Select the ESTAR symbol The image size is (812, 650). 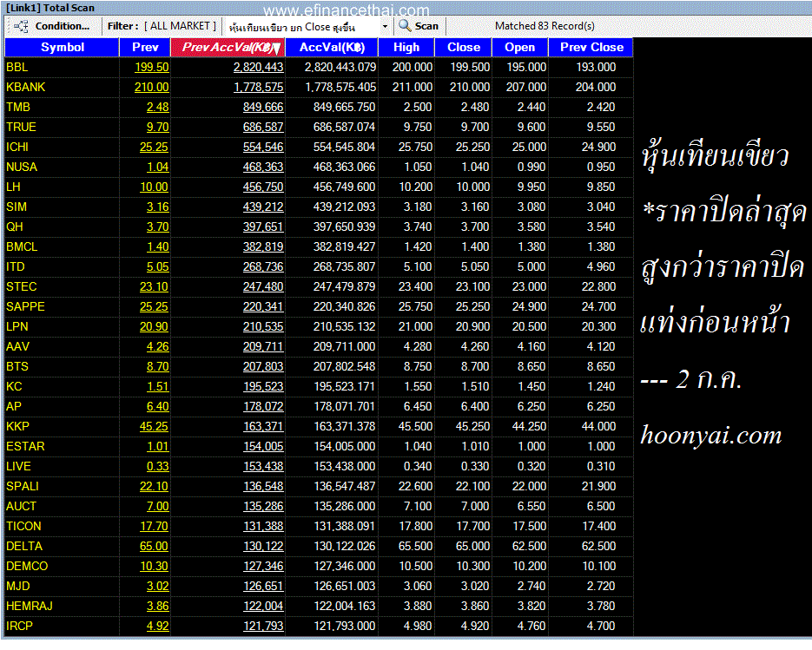click(x=25, y=446)
